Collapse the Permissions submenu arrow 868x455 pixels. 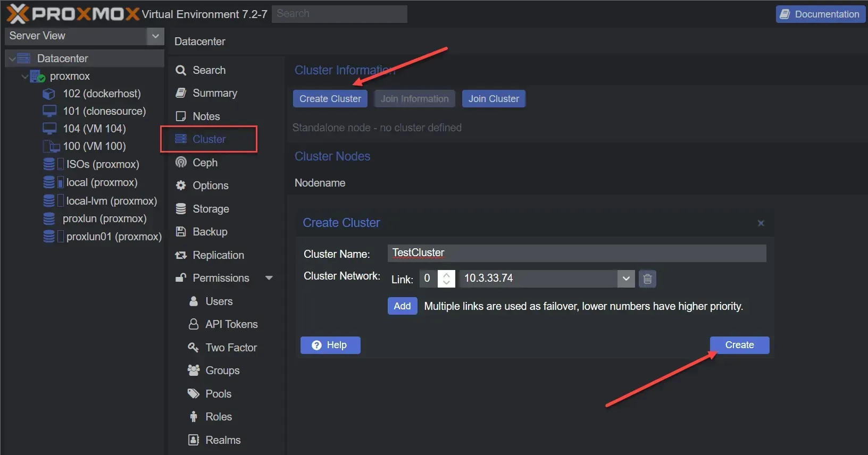[269, 278]
